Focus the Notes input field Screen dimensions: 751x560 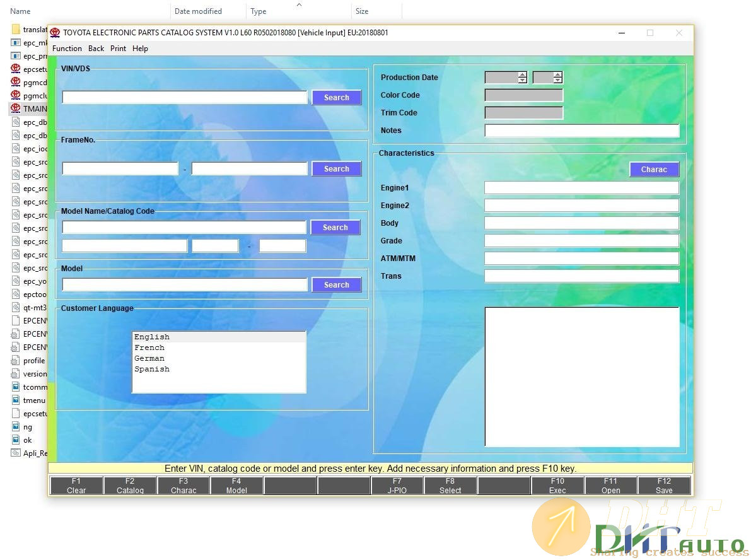(582, 131)
